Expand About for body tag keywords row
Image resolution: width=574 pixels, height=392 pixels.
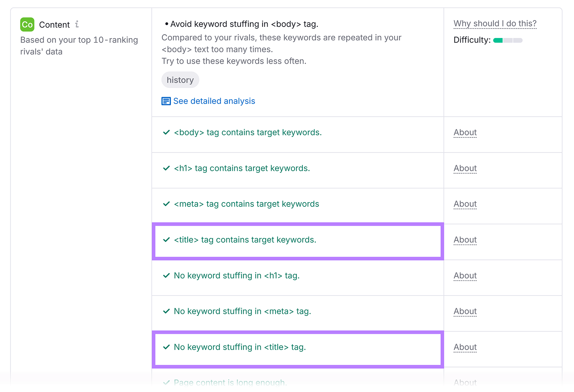coord(465,132)
